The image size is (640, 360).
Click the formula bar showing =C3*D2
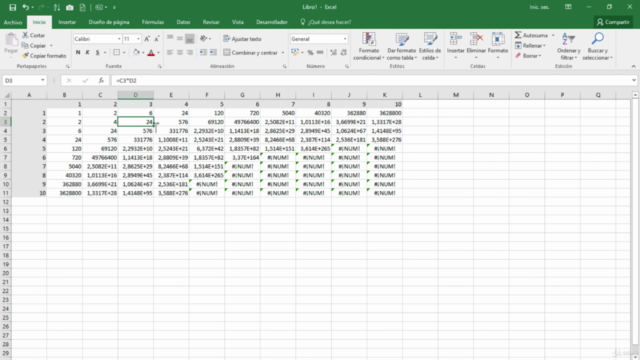click(371, 80)
